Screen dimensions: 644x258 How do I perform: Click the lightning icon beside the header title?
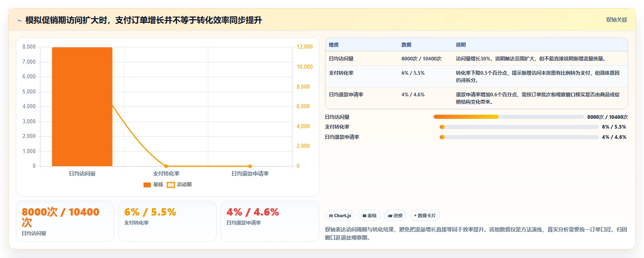pos(19,20)
